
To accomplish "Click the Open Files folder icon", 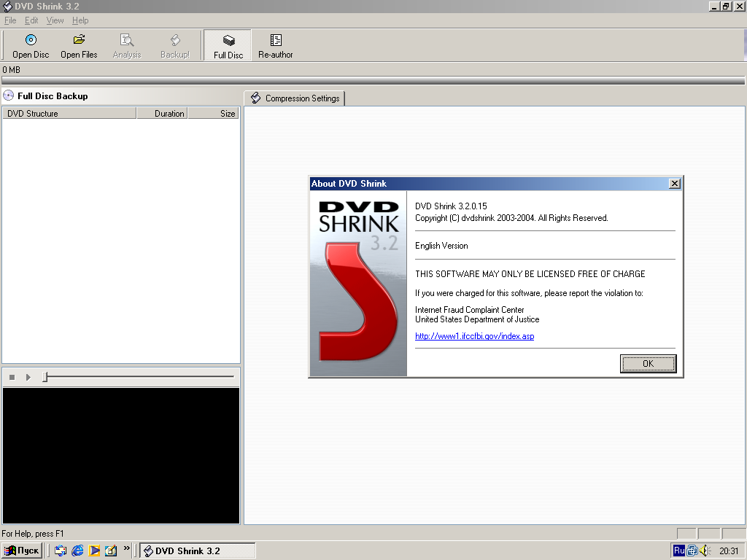I will tap(79, 41).
